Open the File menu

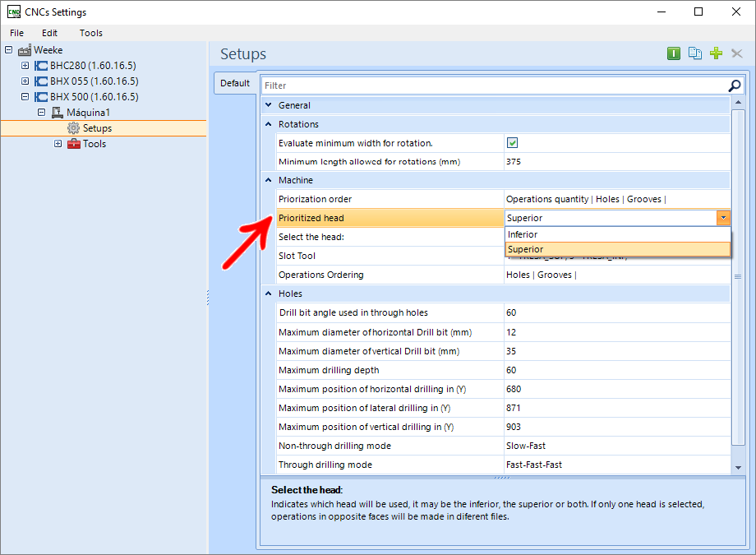coord(17,33)
